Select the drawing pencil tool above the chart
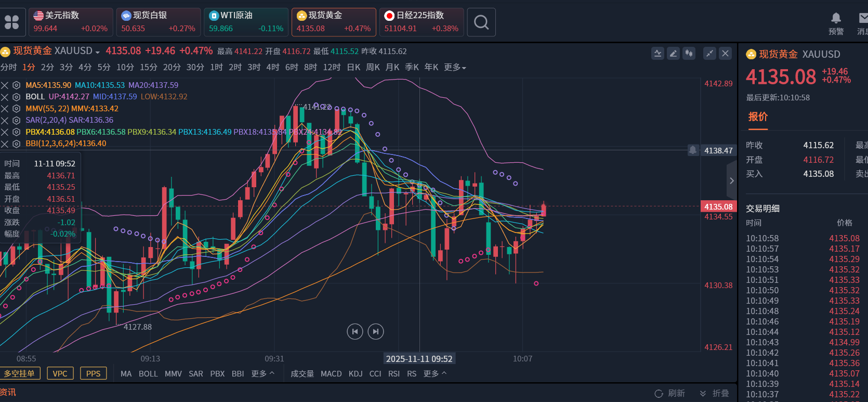Screen dimensions: 868x402 click(x=673, y=53)
